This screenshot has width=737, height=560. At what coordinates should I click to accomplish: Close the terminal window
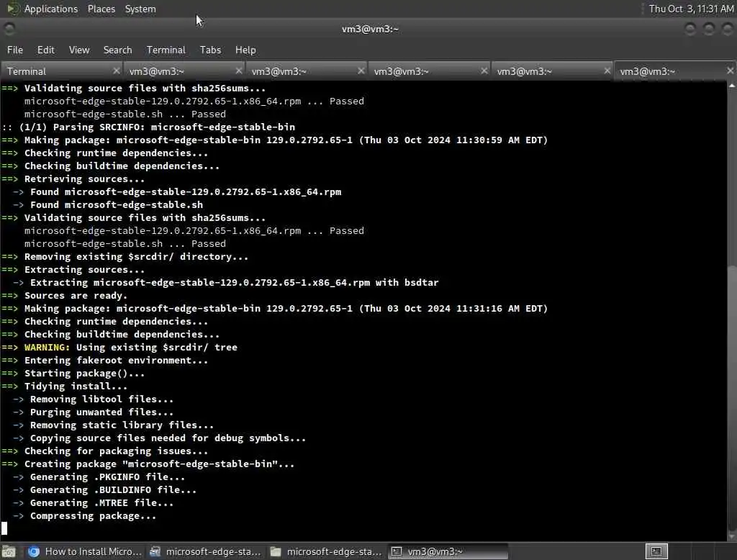pyautogui.click(x=727, y=30)
